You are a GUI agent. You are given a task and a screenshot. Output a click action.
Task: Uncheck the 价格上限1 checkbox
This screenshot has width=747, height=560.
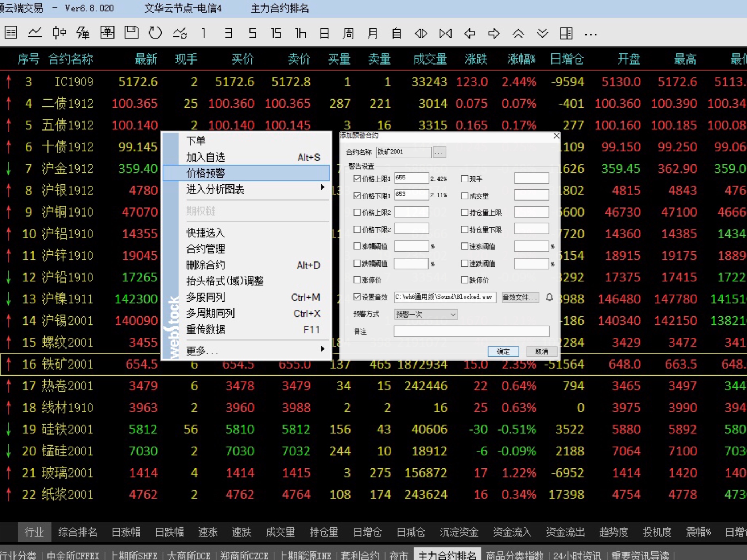pos(357,179)
